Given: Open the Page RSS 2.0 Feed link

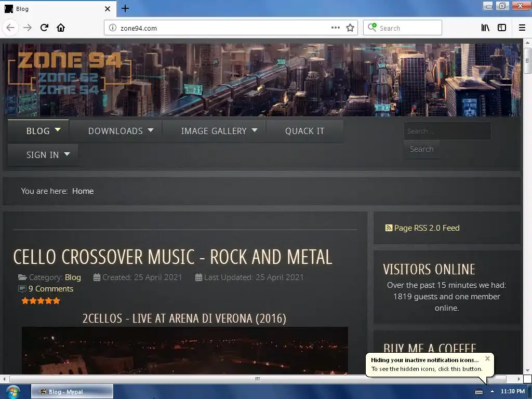Looking at the screenshot, I should click(427, 228).
